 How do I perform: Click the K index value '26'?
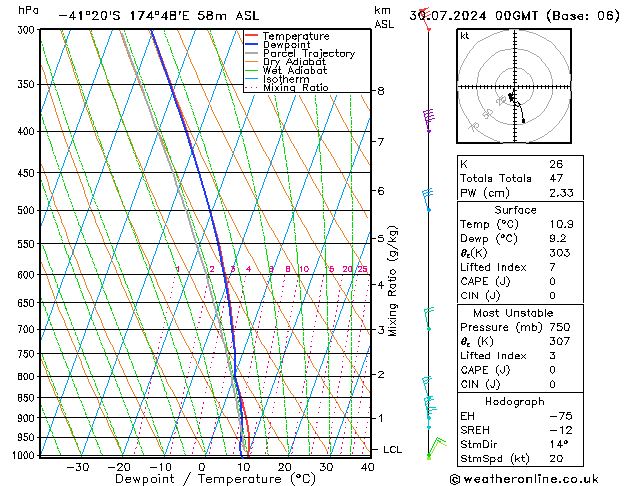556,164
